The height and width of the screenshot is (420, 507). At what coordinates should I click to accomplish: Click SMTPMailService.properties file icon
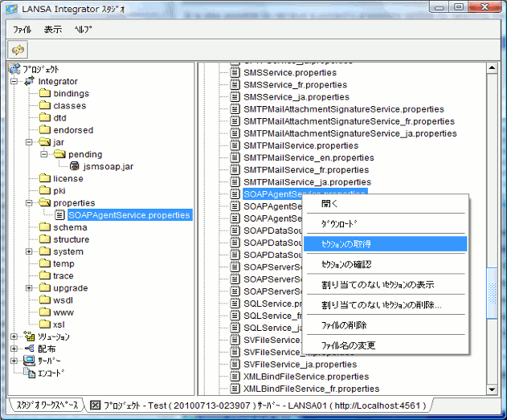click(235, 145)
